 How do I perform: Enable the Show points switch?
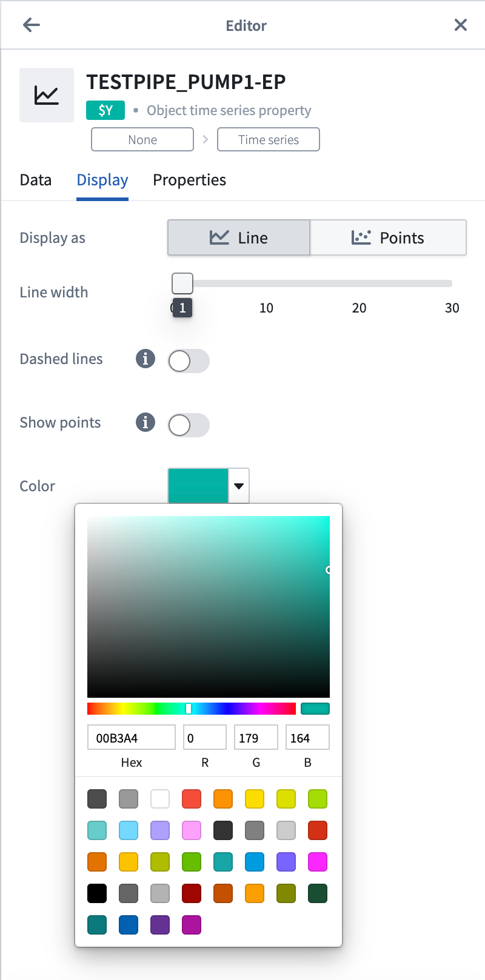[x=189, y=425]
